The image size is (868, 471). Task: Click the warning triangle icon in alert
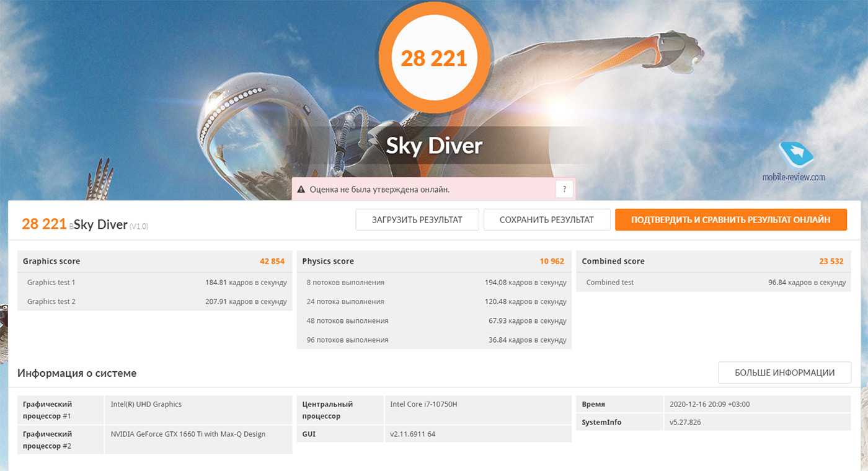click(301, 190)
